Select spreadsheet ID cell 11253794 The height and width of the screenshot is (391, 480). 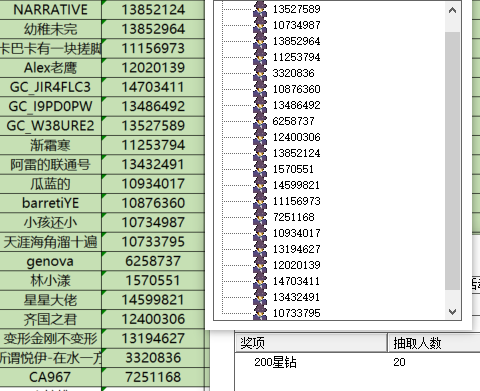click(x=153, y=145)
